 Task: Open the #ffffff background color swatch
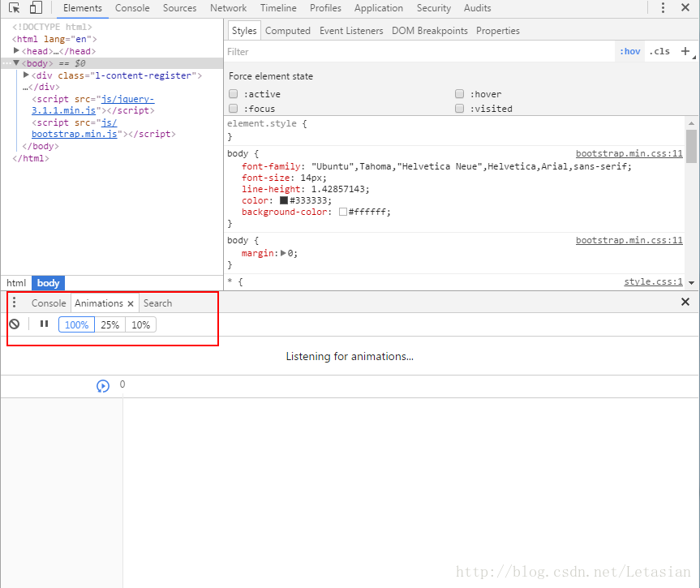(x=343, y=212)
